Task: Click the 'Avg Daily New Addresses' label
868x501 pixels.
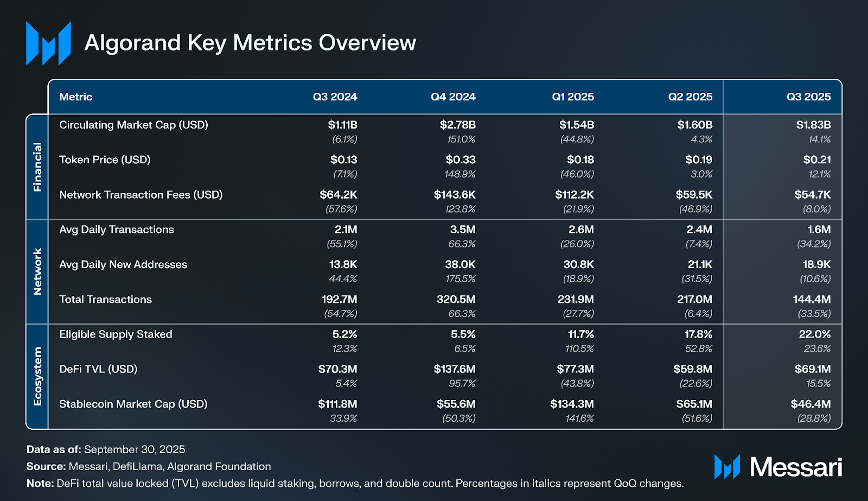Action: click(123, 264)
